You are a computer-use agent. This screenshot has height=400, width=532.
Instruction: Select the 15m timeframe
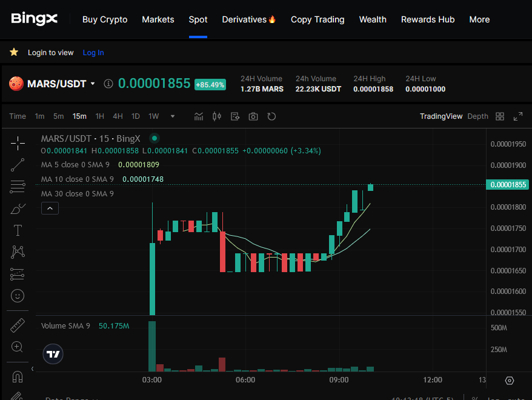(x=79, y=116)
